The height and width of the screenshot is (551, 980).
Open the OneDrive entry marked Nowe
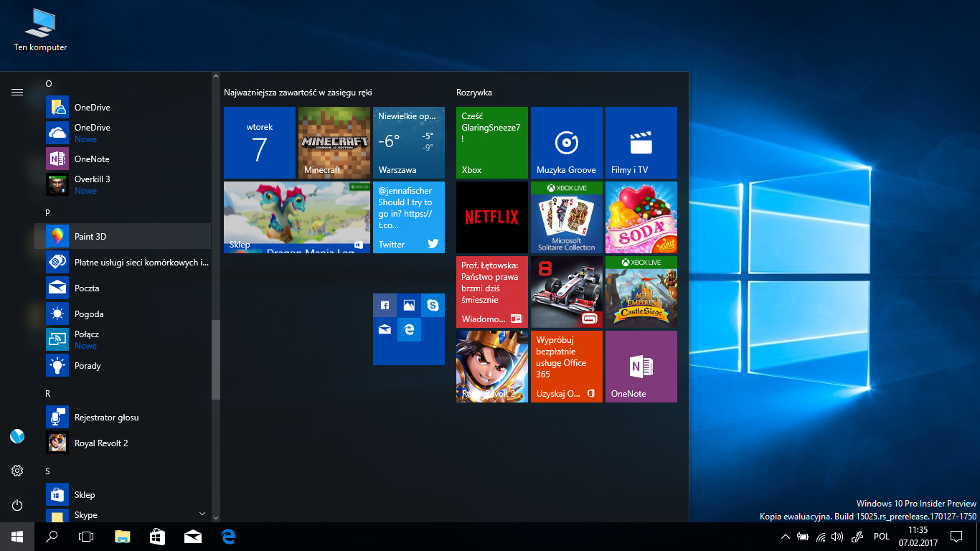tap(123, 133)
